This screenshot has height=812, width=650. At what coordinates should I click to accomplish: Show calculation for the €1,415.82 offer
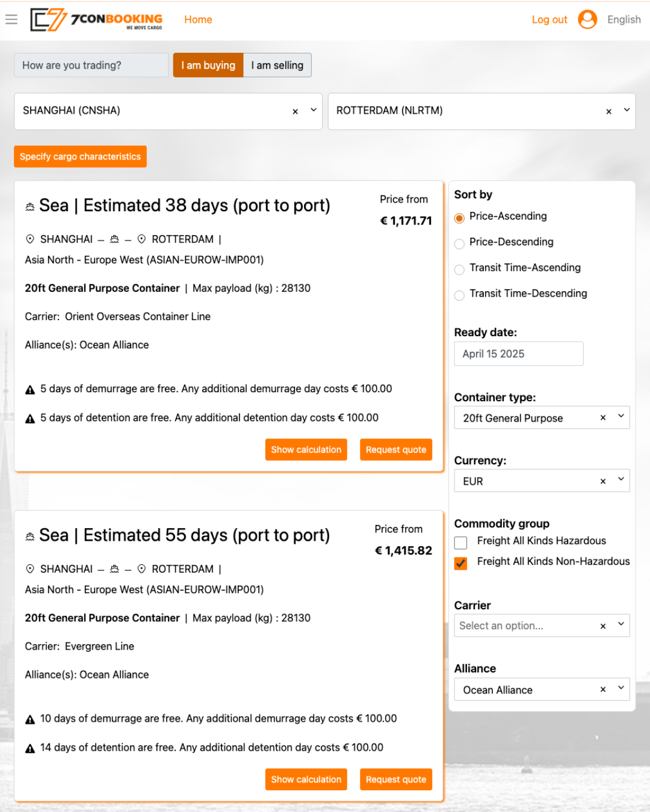(x=306, y=779)
